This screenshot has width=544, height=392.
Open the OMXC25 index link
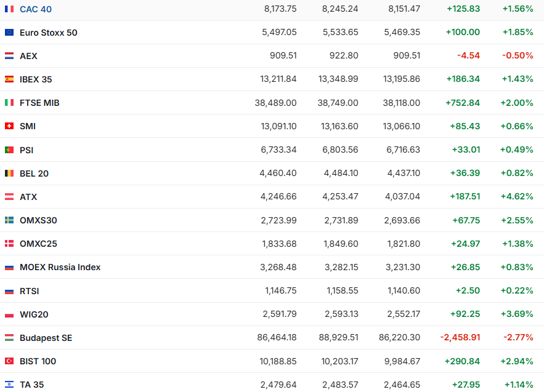click(38, 244)
